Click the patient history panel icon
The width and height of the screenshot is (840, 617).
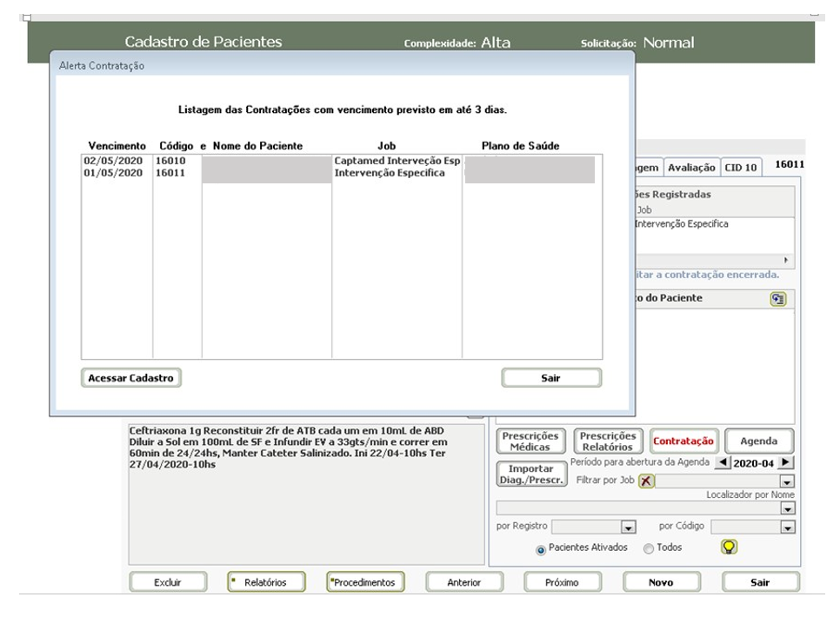(x=778, y=299)
